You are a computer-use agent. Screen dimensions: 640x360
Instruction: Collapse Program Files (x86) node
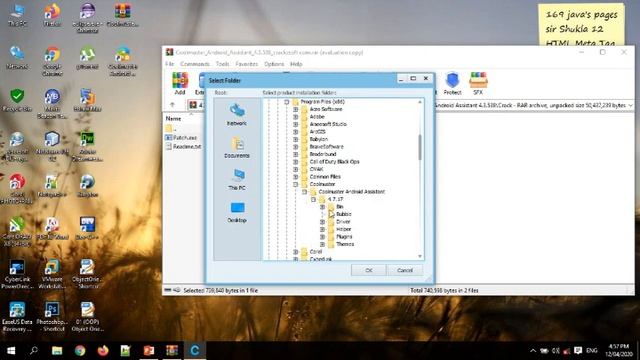[x=287, y=102]
